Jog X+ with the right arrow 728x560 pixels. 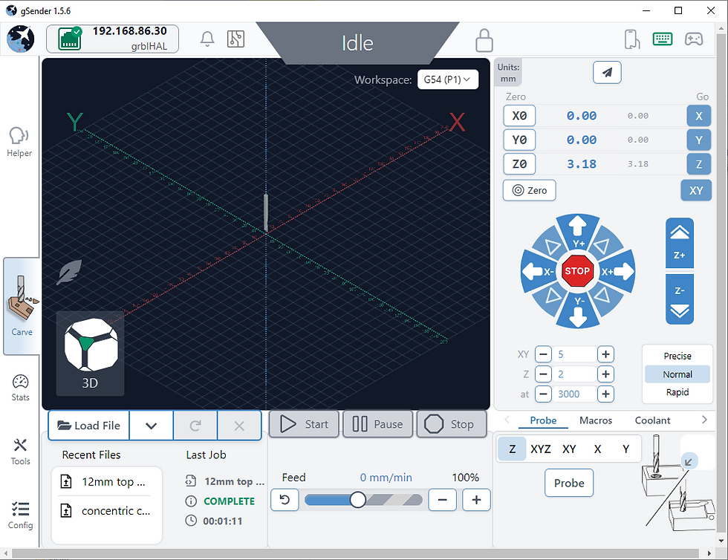(618, 272)
